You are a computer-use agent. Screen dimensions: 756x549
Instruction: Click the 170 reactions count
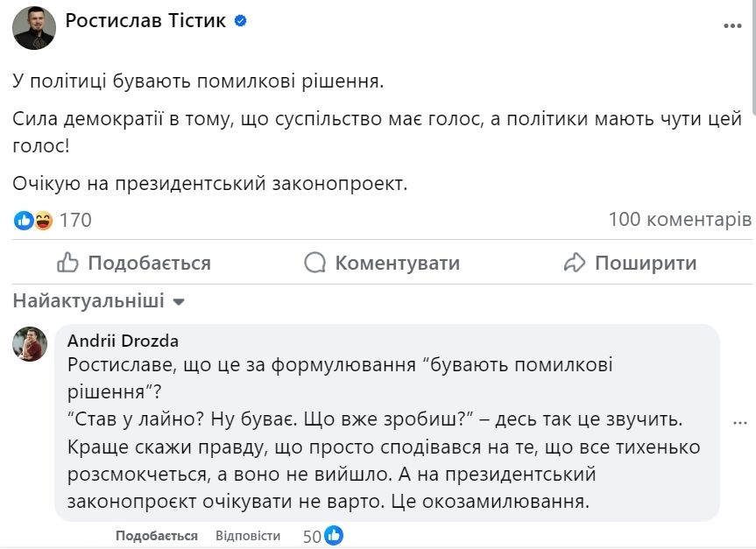pos(74,221)
